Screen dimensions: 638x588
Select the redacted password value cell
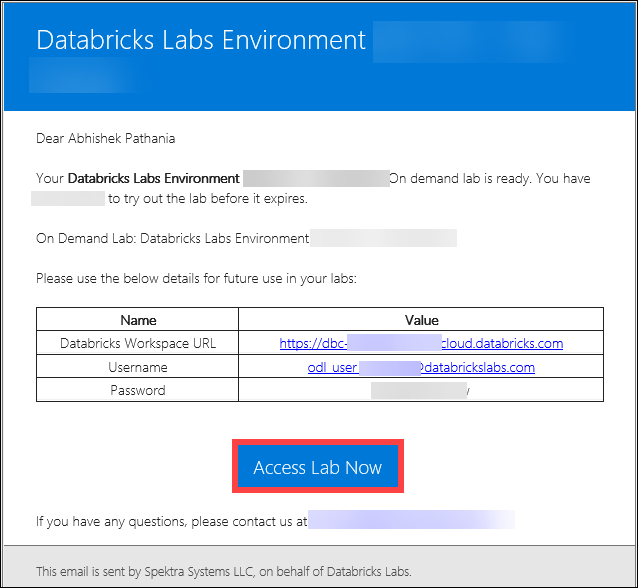coord(420,390)
